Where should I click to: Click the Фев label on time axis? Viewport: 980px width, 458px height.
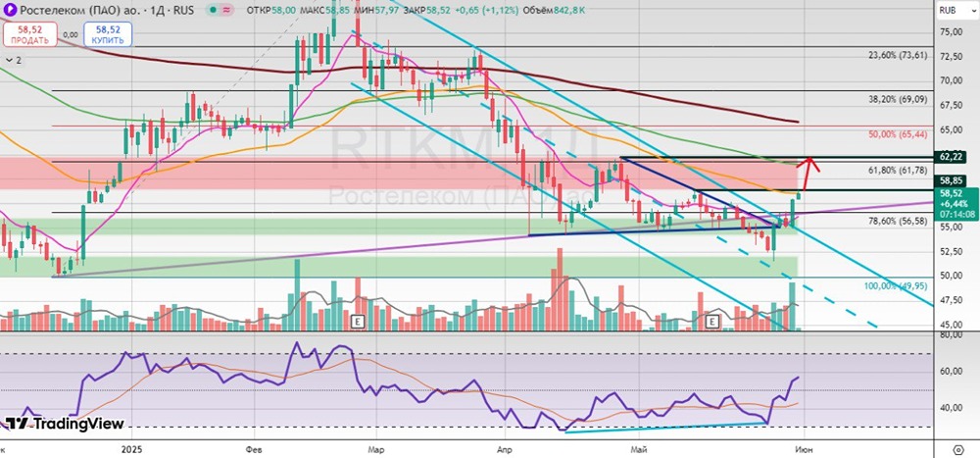tap(255, 449)
